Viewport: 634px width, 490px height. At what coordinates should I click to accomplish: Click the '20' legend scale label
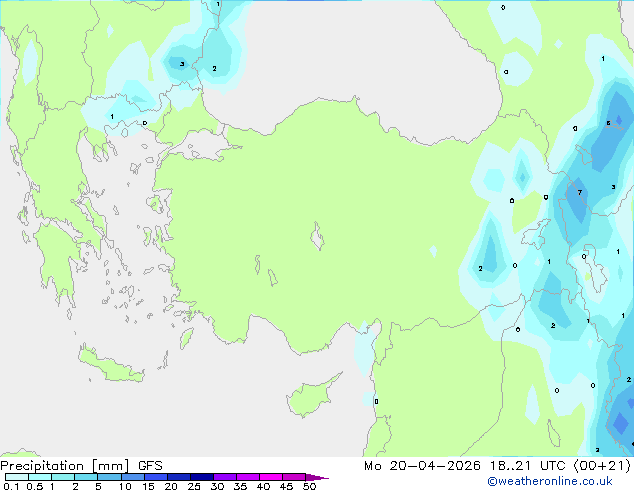(x=171, y=486)
